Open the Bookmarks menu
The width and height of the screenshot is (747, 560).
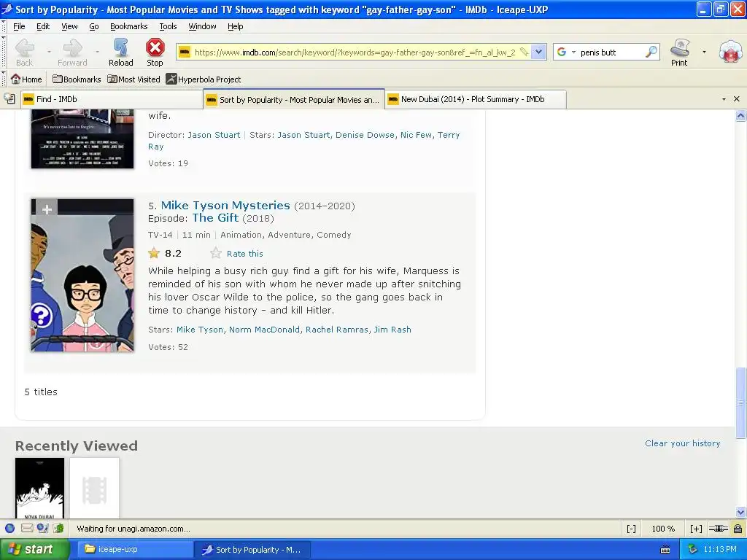[x=128, y=26]
